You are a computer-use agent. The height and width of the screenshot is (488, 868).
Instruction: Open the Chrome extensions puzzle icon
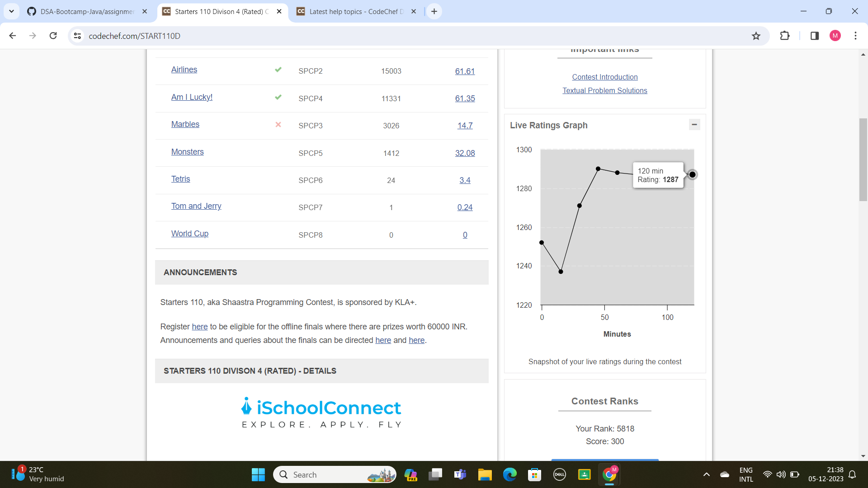pos(785,36)
